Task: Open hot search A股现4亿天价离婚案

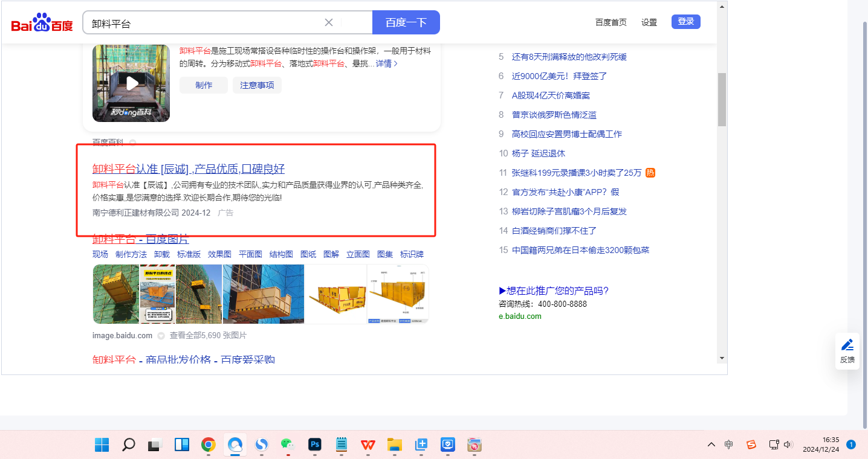Action: tap(551, 95)
